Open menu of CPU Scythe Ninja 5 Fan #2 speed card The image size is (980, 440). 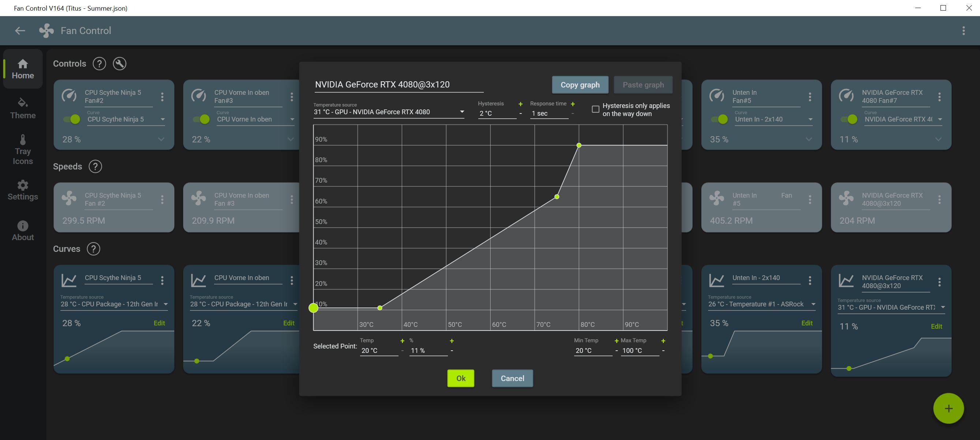[x=162, y=200]
